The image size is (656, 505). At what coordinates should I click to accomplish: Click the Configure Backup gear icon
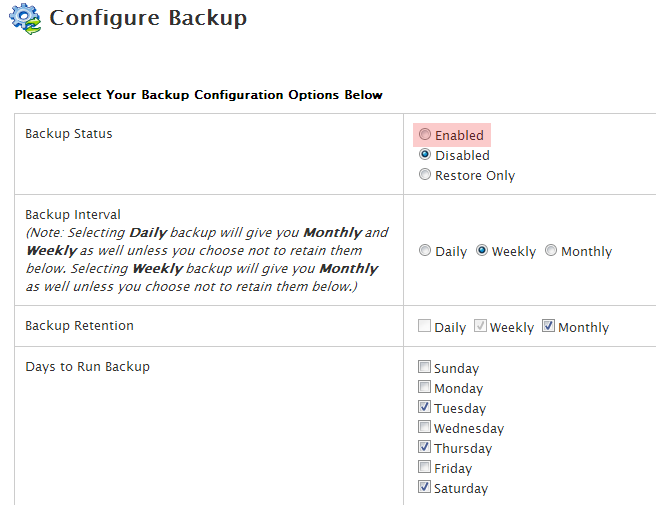(x=25, y=18)
